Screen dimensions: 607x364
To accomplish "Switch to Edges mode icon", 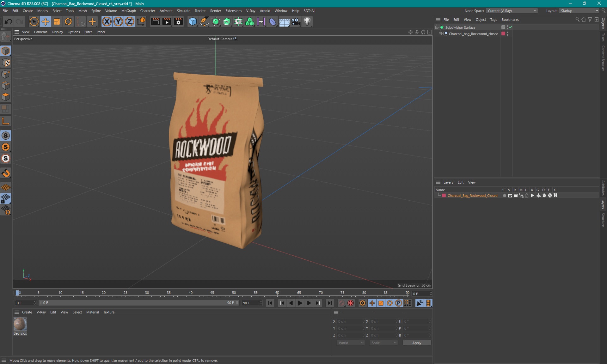I will [6, 86].
